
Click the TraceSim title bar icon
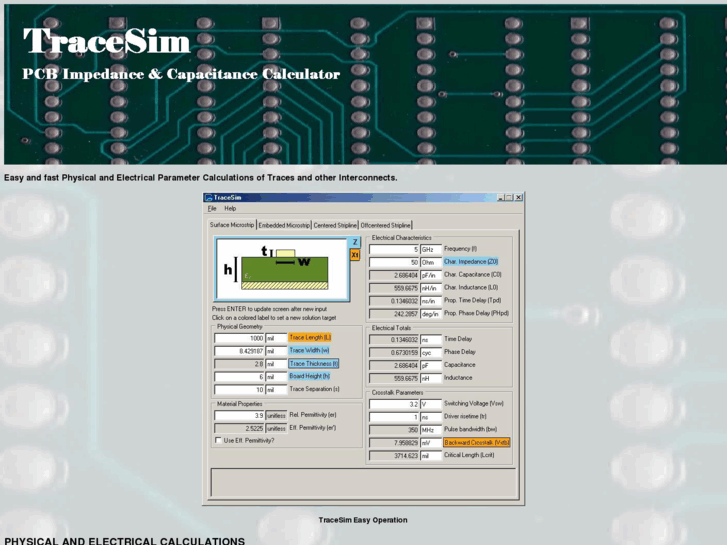[x=209, y=198]
